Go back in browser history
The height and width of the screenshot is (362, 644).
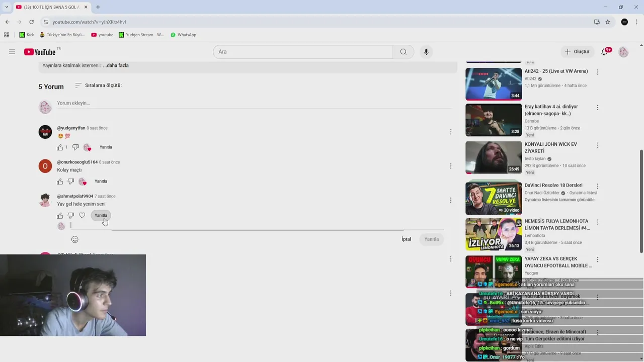[8, 22]
